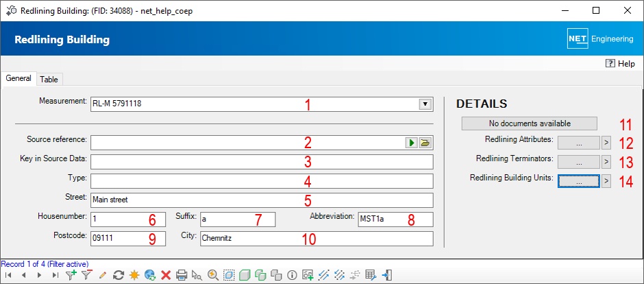Open the info circle icon
The width and height of the screenshot is (644, 284).
point(292,275)
